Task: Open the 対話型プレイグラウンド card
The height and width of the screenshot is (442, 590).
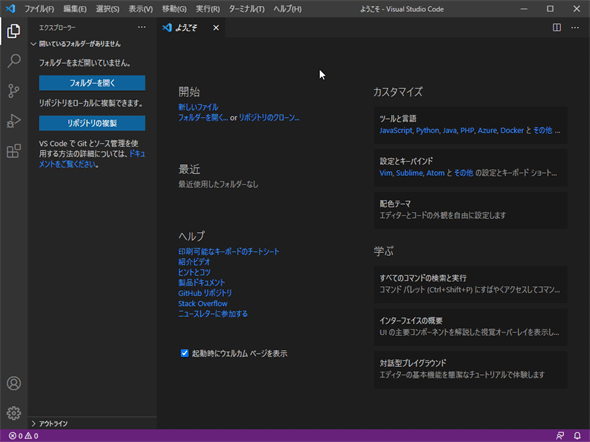Action: 471,369
